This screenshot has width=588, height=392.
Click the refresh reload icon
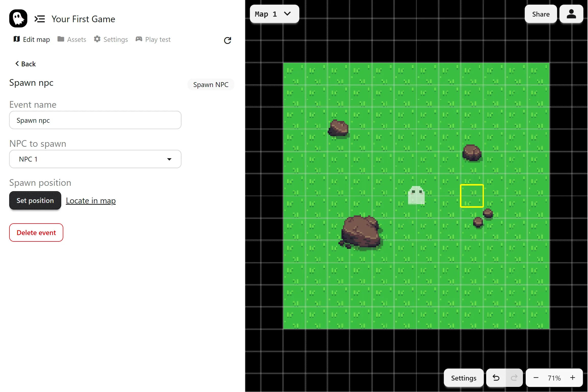(x=227, y=40)
